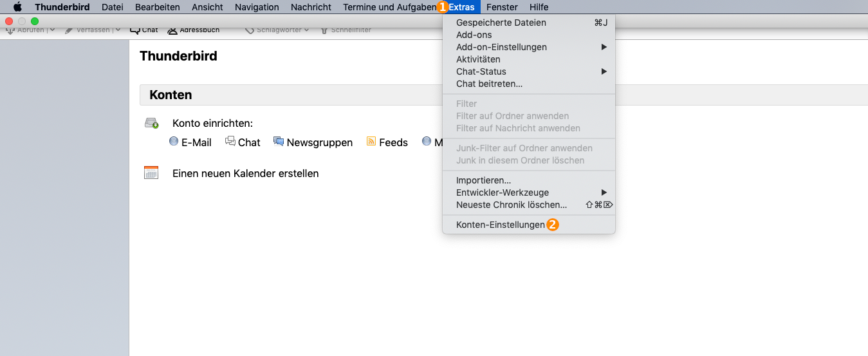Click the Konto einrichten: label
Image resolution: width=868 pixels, height=356 pixels.
tap(212, 123)
